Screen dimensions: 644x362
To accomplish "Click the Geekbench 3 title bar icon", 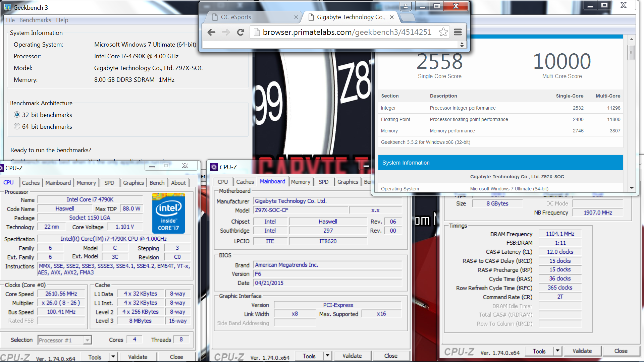I will click(x=7, y=7).
